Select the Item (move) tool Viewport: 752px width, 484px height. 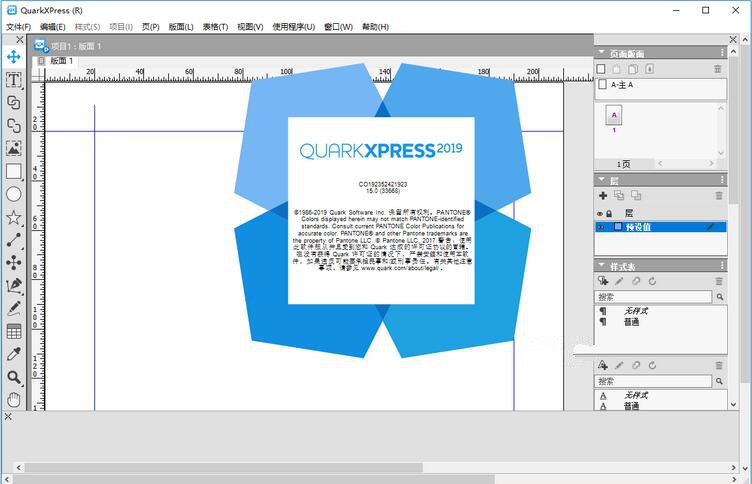click(x=13, y=57)
